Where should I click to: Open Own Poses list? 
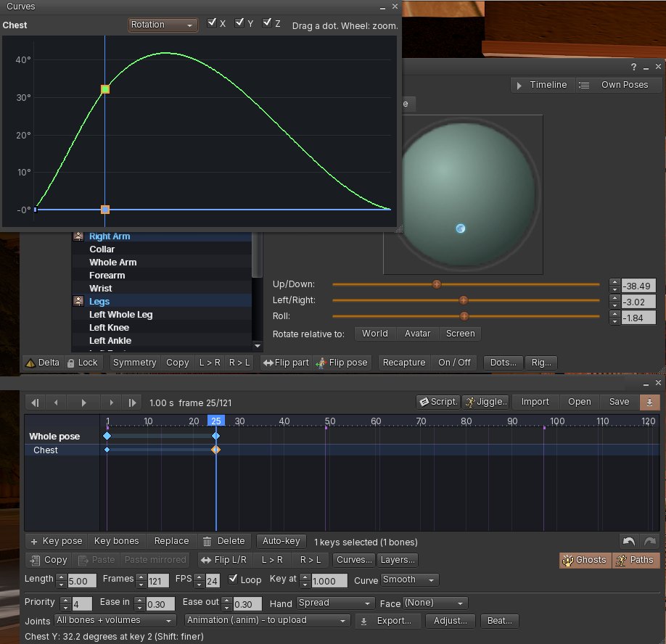tap(618, 85)
